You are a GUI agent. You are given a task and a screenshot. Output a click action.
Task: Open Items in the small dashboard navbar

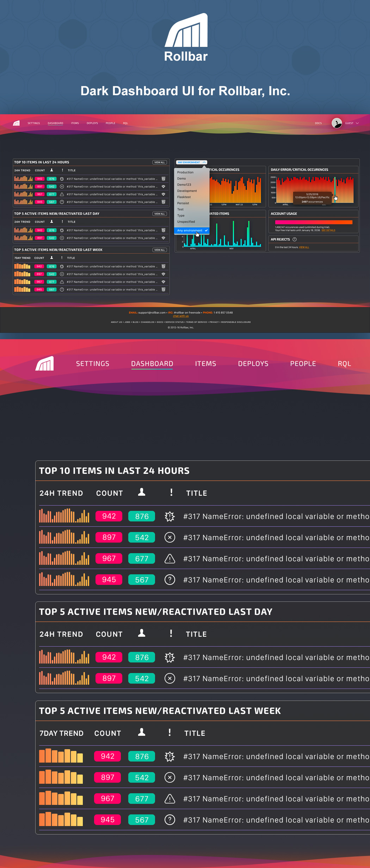click(75, 123)
